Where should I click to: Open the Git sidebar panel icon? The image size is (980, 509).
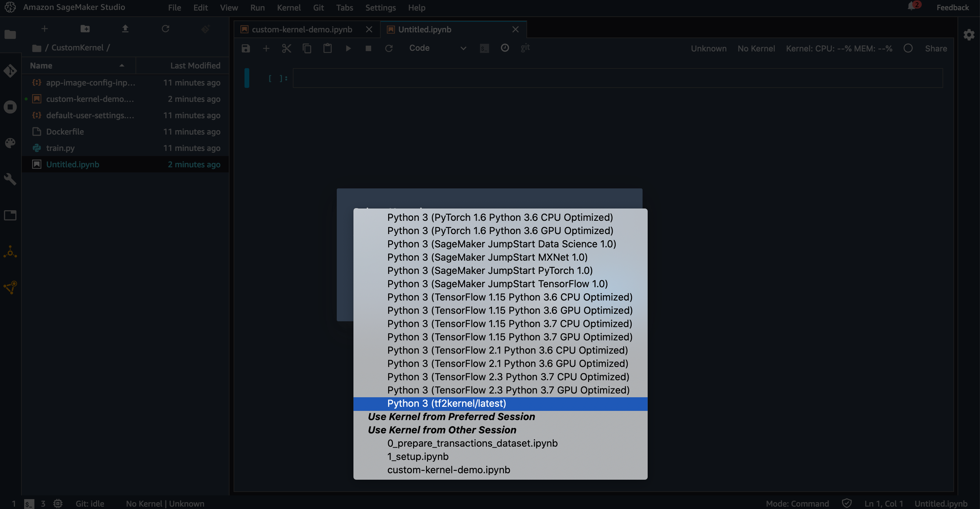pyautogui.click(x=10, y=71)
